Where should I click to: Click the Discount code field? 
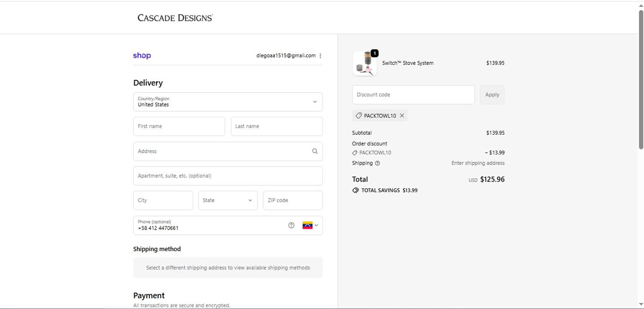tap(413, 95)
